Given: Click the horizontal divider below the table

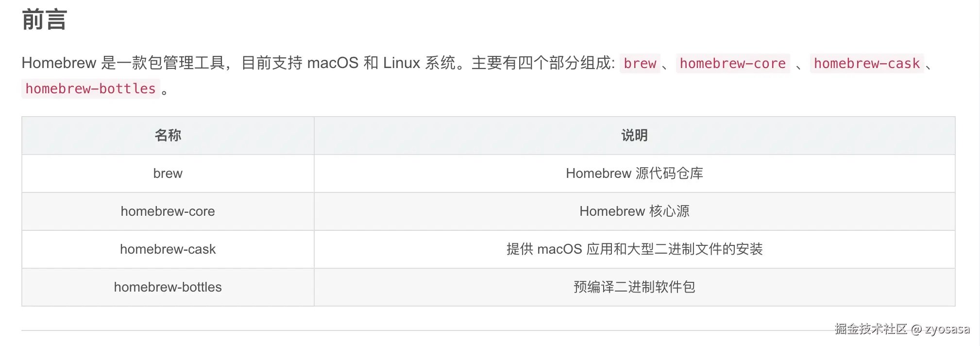Looking at the screenshot, I should click(x=389, y=330).
